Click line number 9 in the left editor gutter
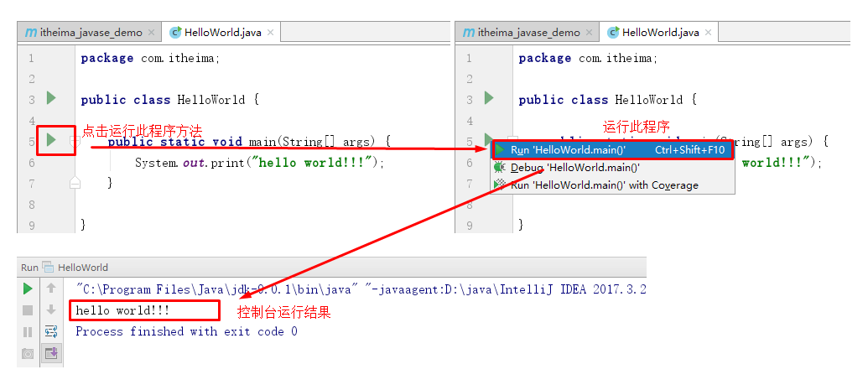The image size is (868, 385). pyautogui.click(x=31, y=226)
